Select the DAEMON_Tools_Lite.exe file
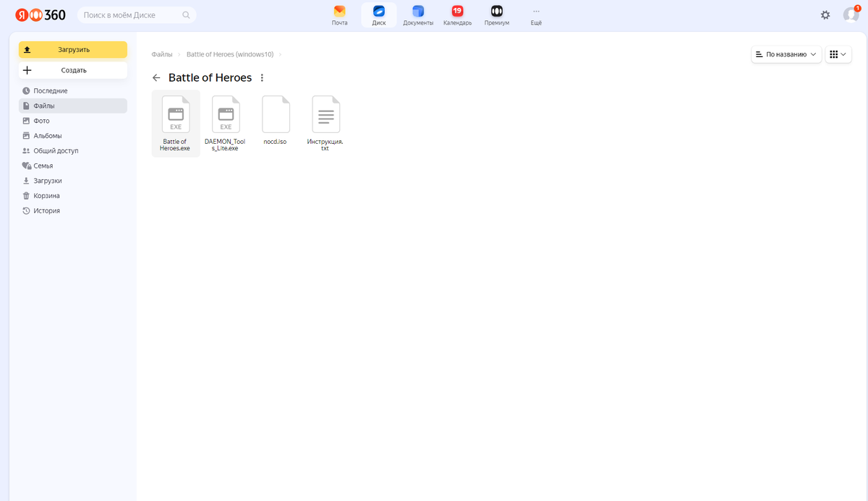This screenshot has height=501, width=868. (225, 124)
